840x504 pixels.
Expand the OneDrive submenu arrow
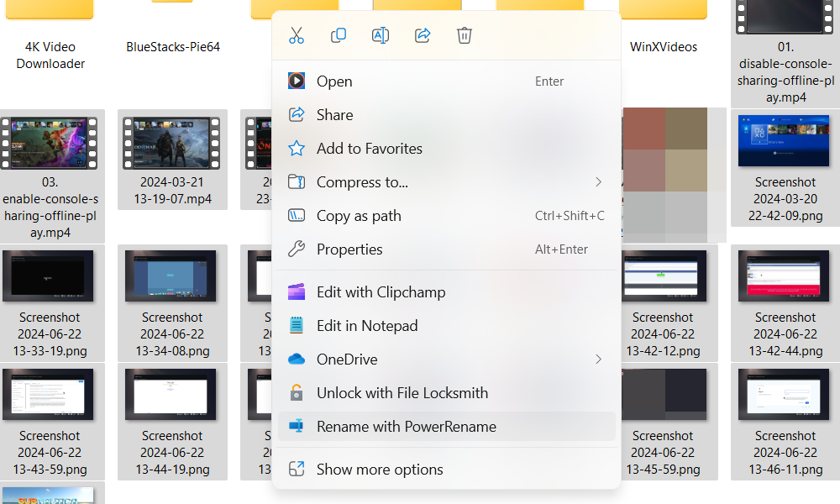point(598,360)
